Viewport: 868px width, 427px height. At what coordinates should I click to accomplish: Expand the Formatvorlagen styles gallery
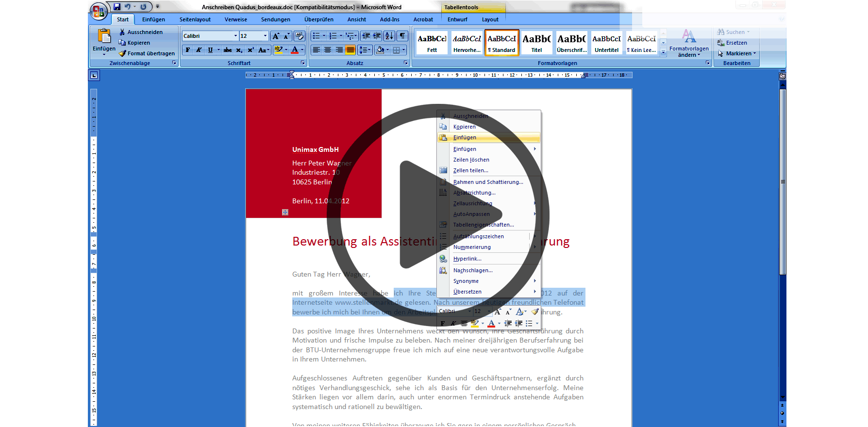click(664, 53)
